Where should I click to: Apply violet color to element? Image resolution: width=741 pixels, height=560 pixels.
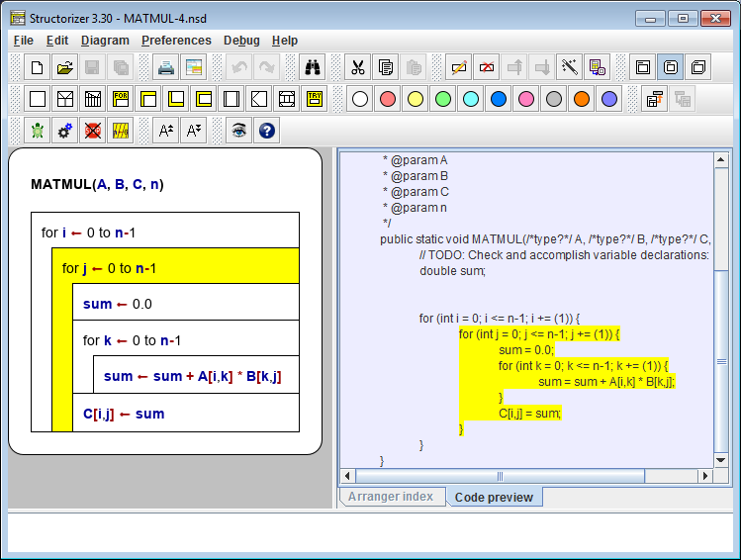pyautogui.click(x=609, y=99)
